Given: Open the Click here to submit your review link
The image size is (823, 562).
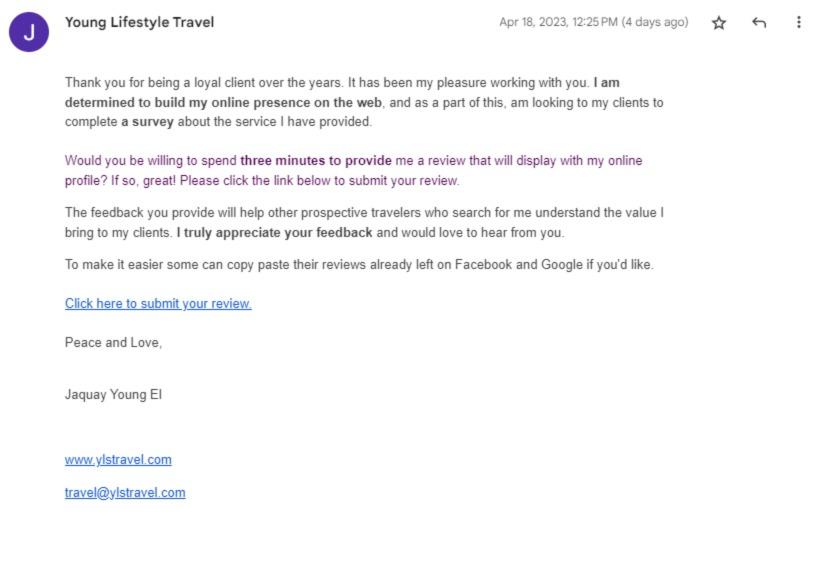Looking at the screenshot, I should click(x=158, y=303).
